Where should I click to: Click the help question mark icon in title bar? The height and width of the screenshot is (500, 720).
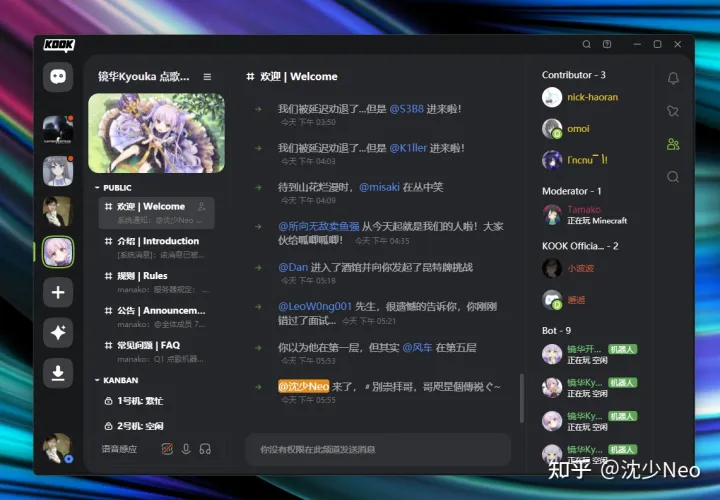click(x=607, y=45)
